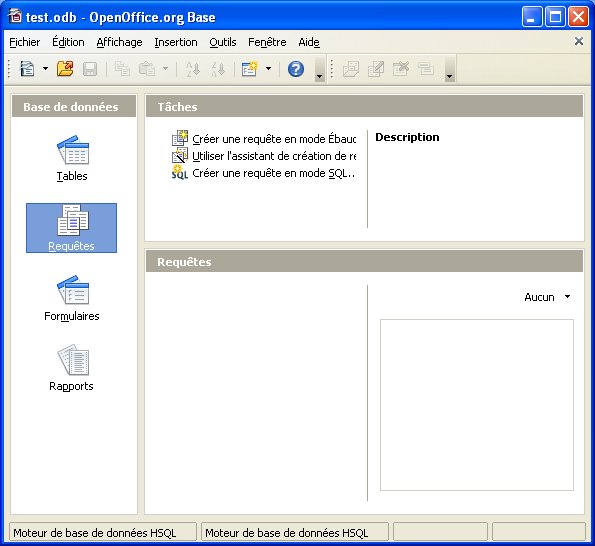Image resolution: width=595 pixels, height=546 pixels.
Task: Click the SQL mode task icon
Action: tap(179, 173)
